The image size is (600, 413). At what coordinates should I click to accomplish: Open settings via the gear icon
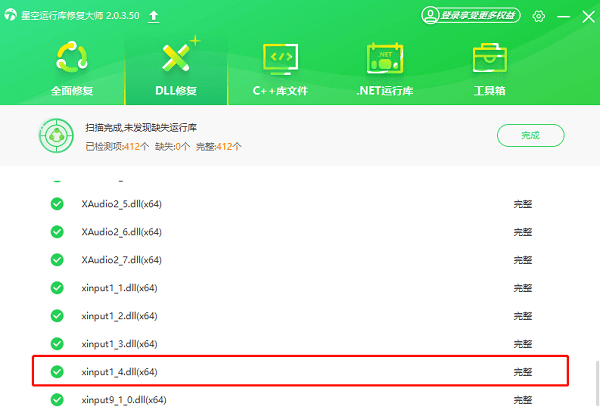coord(539,16)
